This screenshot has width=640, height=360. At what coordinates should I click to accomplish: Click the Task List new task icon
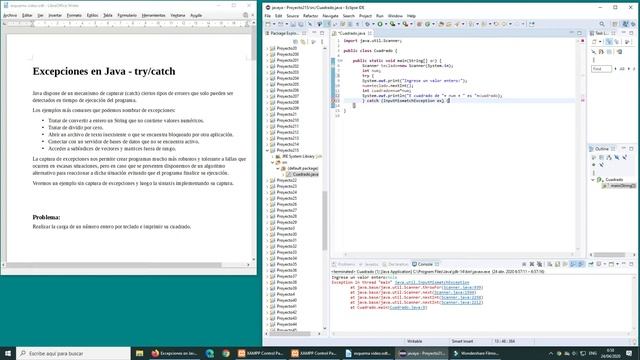pos(594,42)
